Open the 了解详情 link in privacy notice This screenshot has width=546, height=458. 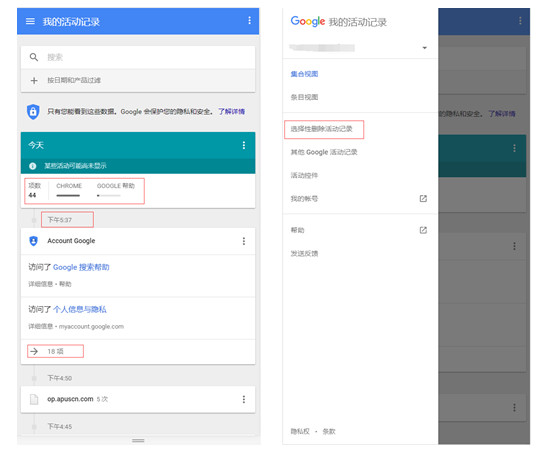pos(232,111)
